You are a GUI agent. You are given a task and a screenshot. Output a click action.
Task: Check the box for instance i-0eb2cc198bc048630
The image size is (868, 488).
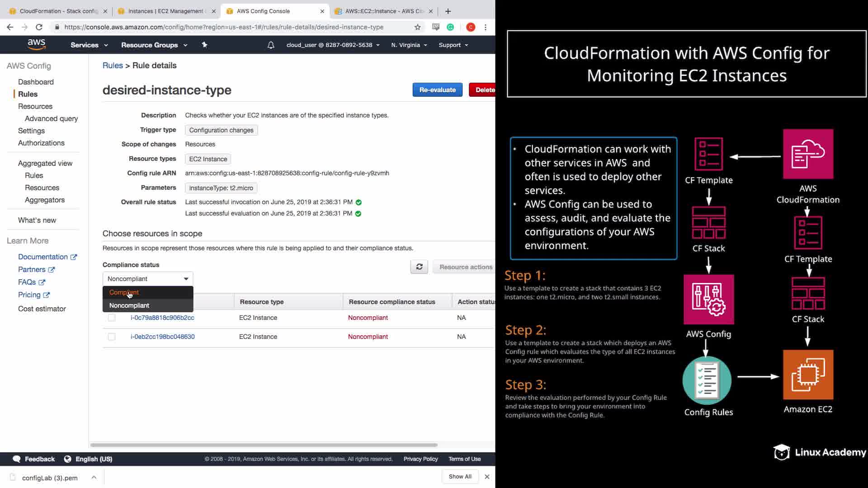pyautogui.click(x=112, y=337)
